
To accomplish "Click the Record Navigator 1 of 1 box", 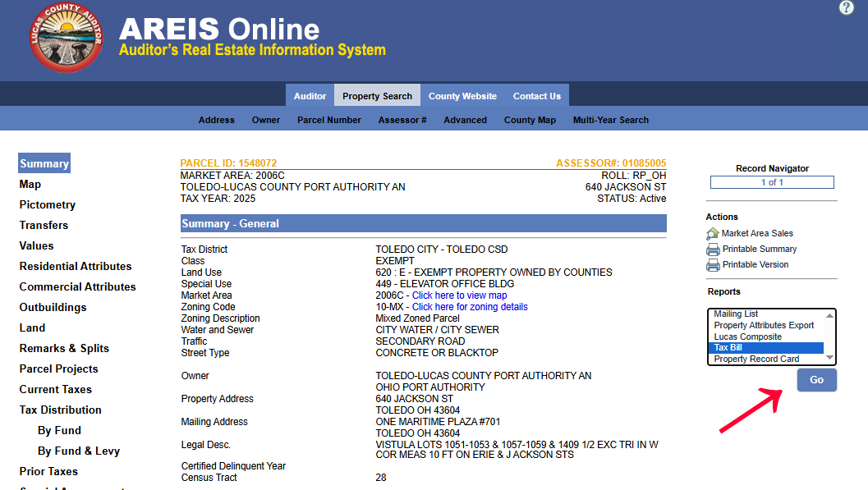I will coord(772,182).
